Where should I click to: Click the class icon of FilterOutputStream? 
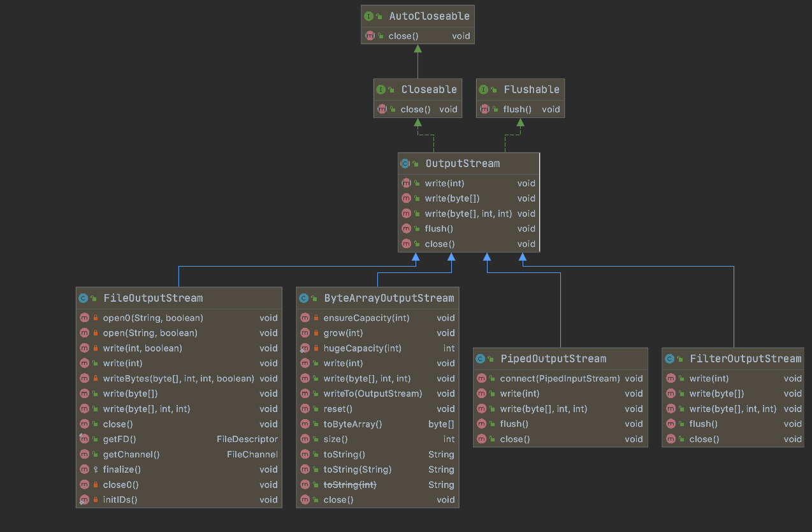tap(669, 358)
